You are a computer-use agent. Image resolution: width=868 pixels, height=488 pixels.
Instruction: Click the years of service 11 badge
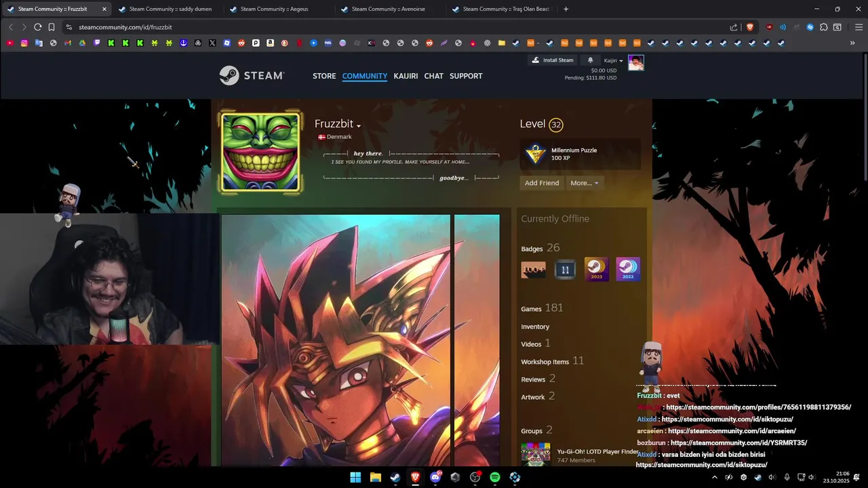[565, 270]
